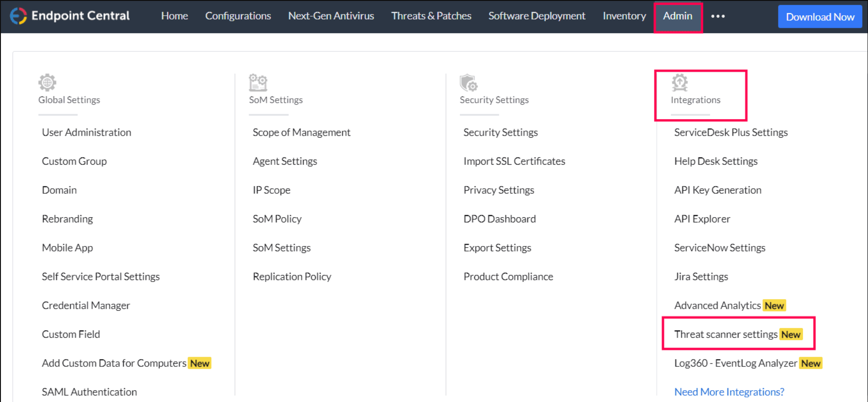This screenshot has height=402, width=868.
Task: Open the three-dots more menu
Action: [718, 16]
